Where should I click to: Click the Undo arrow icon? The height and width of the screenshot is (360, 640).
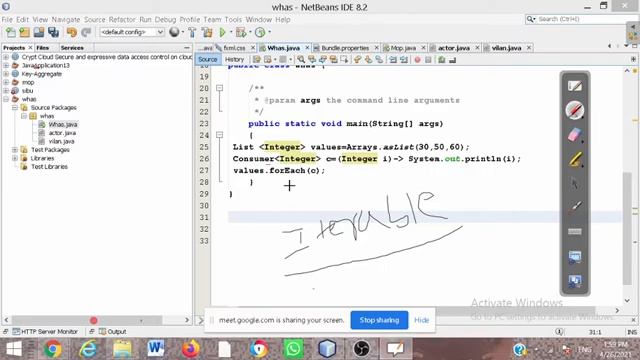71,32
